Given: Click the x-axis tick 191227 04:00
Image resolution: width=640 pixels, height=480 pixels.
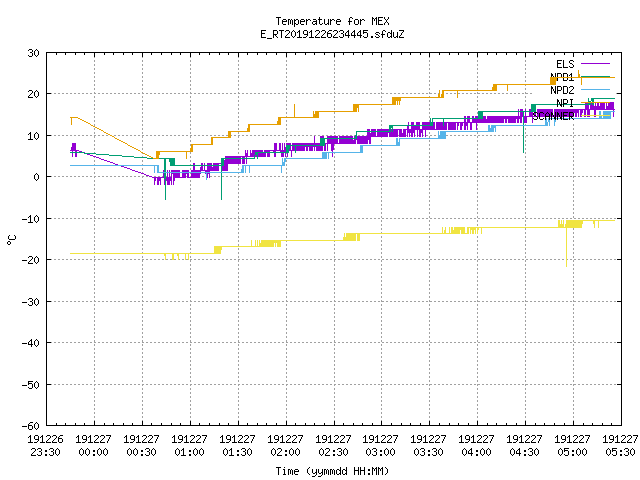Looking at the screenshot, I should pos(476,446).
